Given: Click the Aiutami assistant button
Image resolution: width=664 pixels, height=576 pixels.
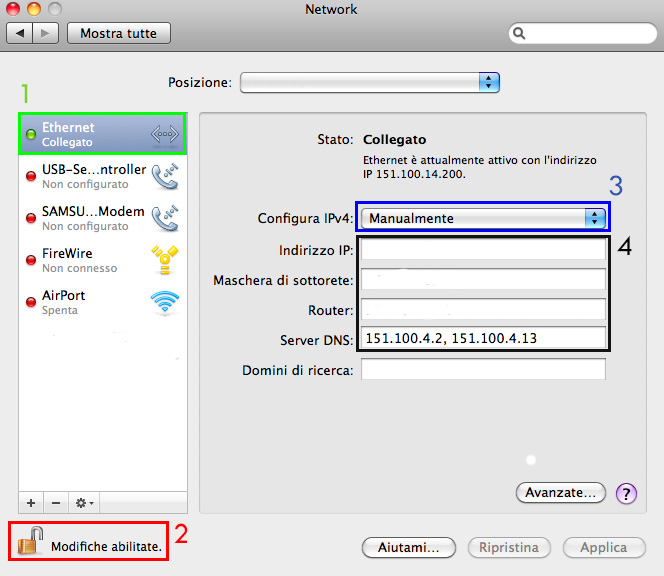Looking at the screenshot, I should (408, 548).
